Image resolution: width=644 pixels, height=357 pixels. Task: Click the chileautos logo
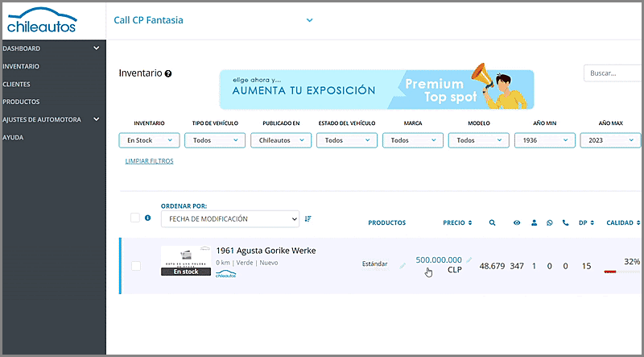tap(42, 19)
